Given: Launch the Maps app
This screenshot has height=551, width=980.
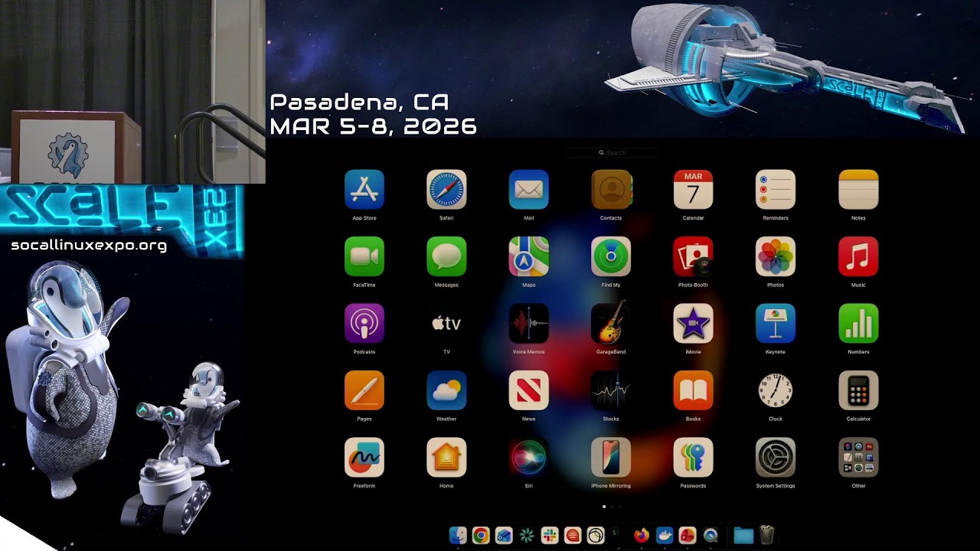Looking at the screenshot, I should (x=529, y=256).
